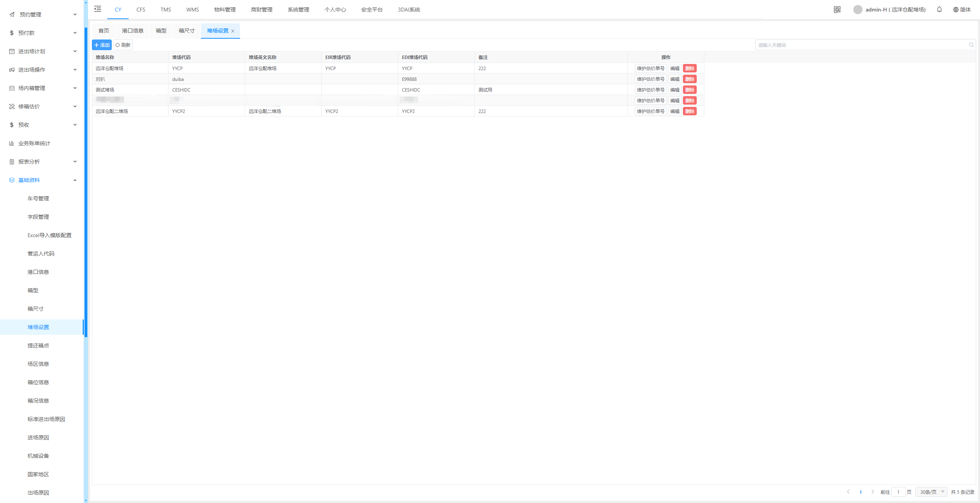Viewport: 980px width, 503px height.
Task: Click the 添加 button
Action: (102, 45)
